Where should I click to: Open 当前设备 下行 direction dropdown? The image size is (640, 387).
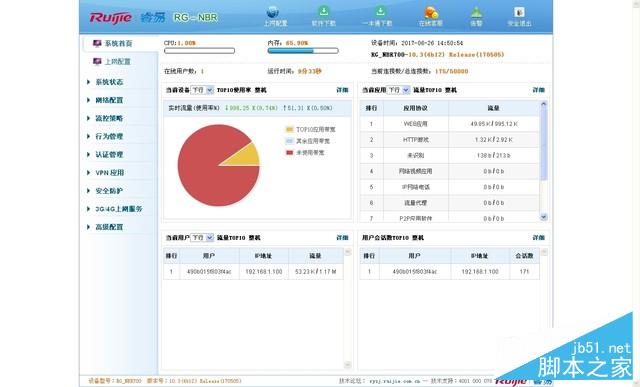click(x=202, y=90)
